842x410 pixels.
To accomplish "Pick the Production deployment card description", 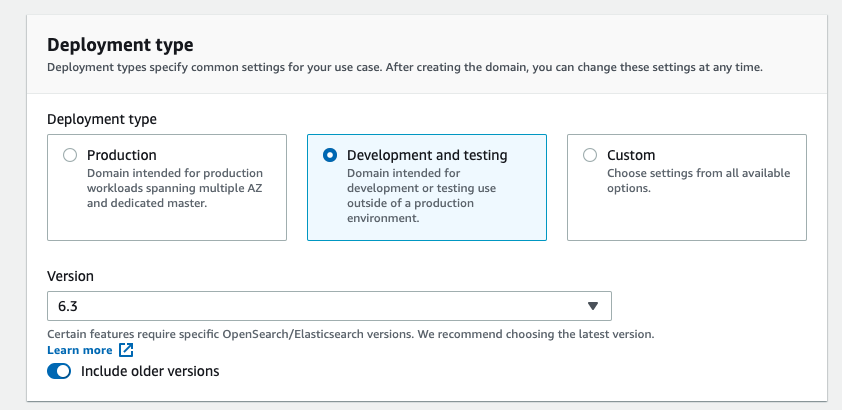I will 175,188.
